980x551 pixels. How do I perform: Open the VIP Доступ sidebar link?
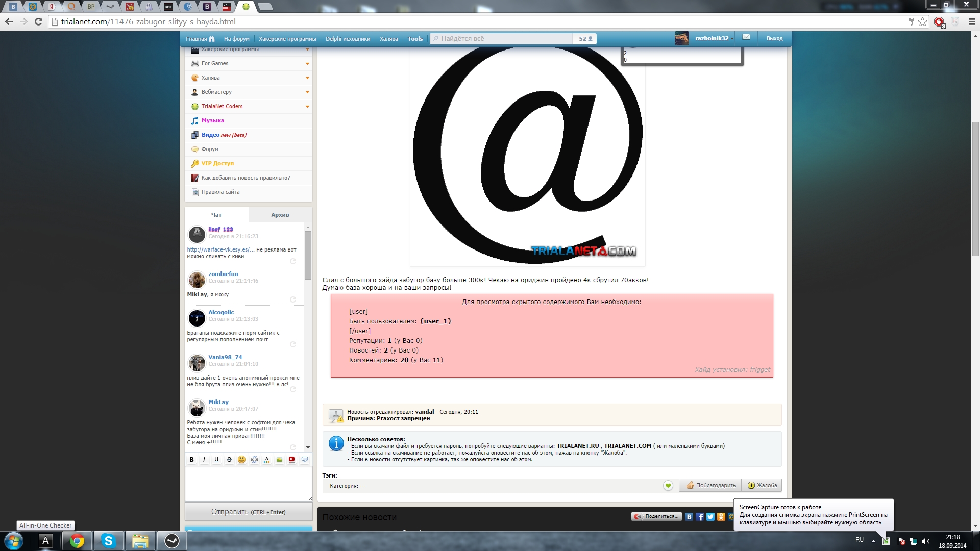pos(217,163)
